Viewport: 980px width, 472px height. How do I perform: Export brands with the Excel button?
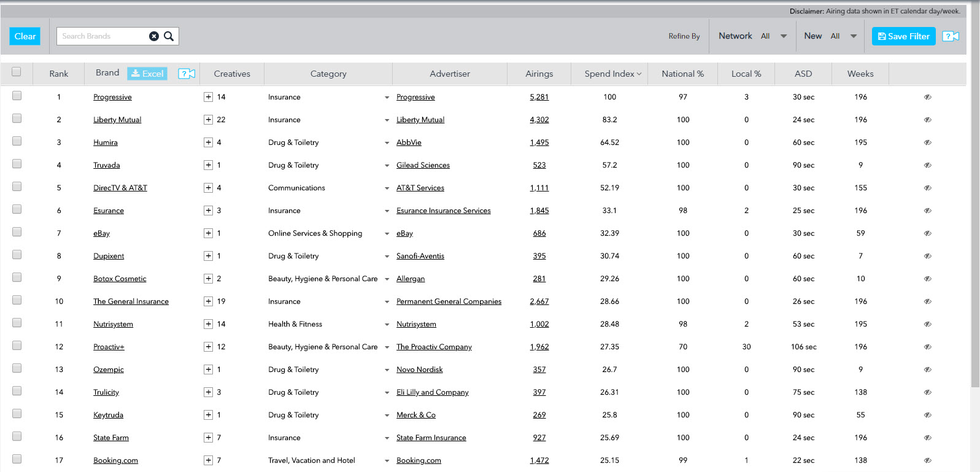tap(147, 74)
